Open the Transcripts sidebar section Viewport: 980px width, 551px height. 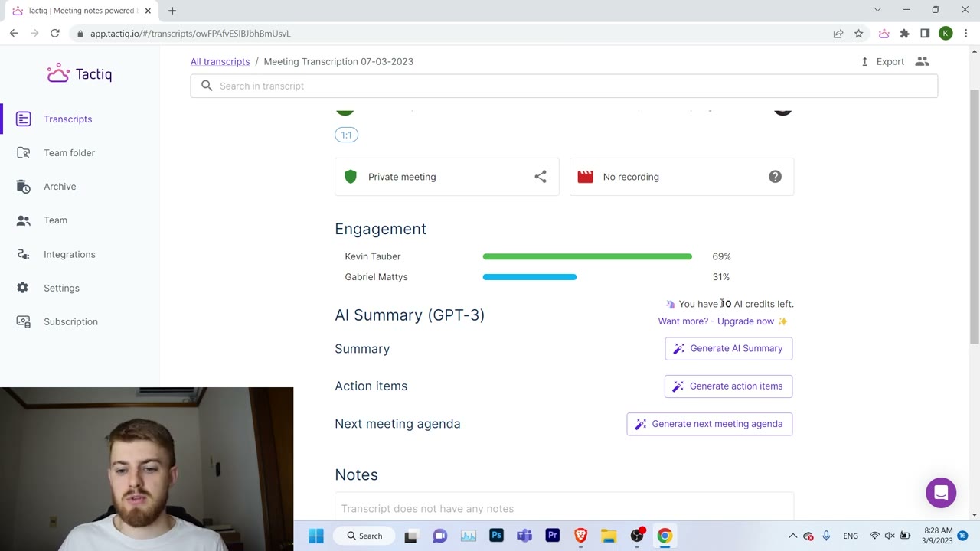pos(67,119)
